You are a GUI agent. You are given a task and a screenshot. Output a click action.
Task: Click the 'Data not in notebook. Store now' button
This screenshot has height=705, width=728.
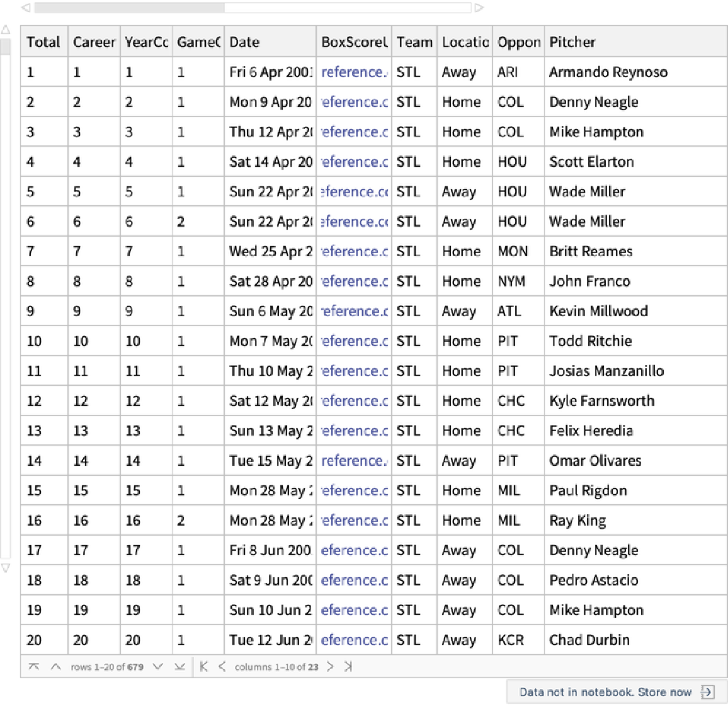click(616, 692)
